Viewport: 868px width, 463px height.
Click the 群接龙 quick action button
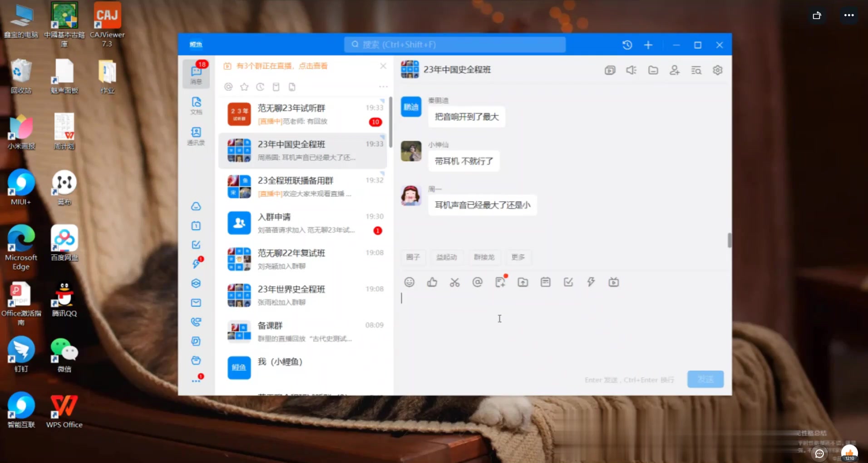(484, 257)
